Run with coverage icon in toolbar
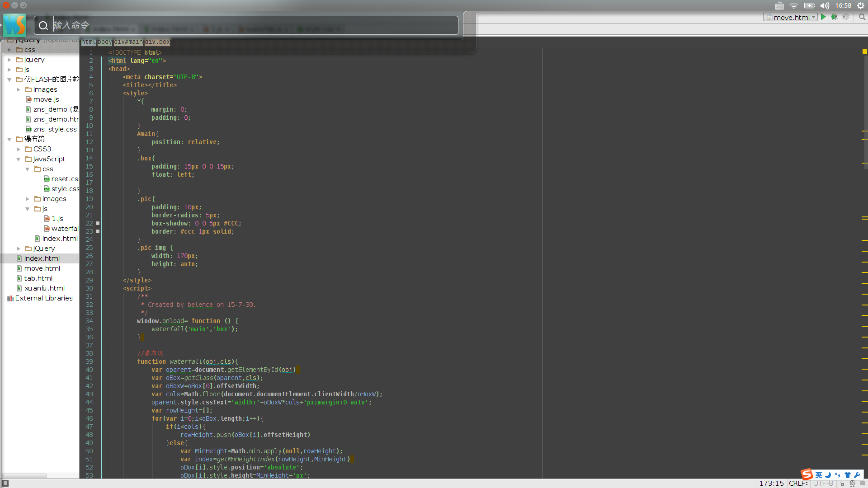 (846, 17)
